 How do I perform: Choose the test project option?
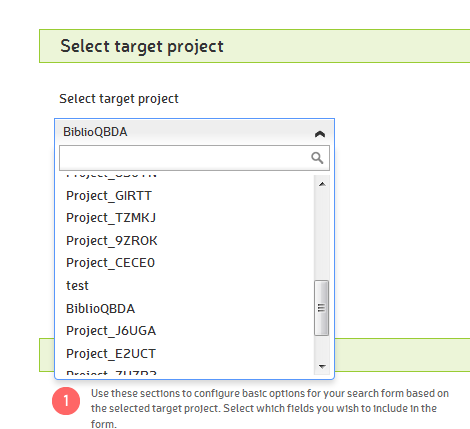pos(190,286)
